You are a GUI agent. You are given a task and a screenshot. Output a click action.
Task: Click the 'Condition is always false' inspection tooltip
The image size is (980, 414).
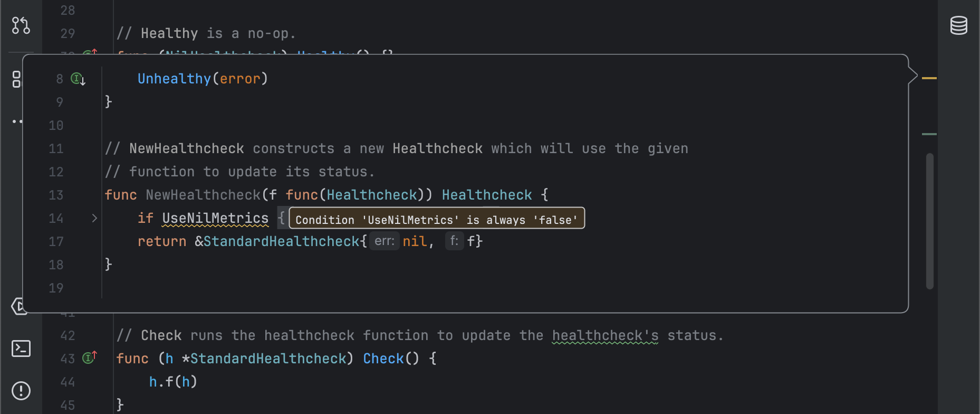click(x=436, y=219)
